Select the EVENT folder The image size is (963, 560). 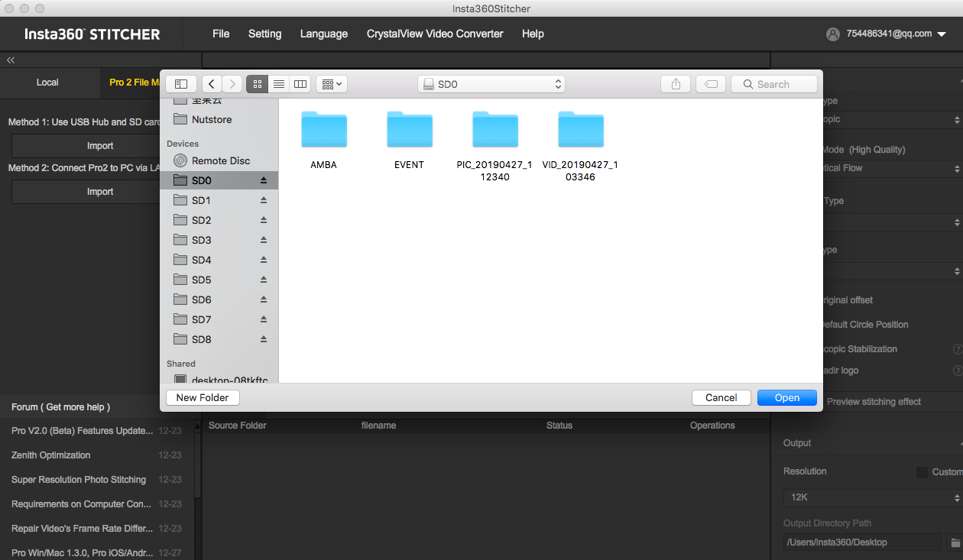tap(410, 139)
